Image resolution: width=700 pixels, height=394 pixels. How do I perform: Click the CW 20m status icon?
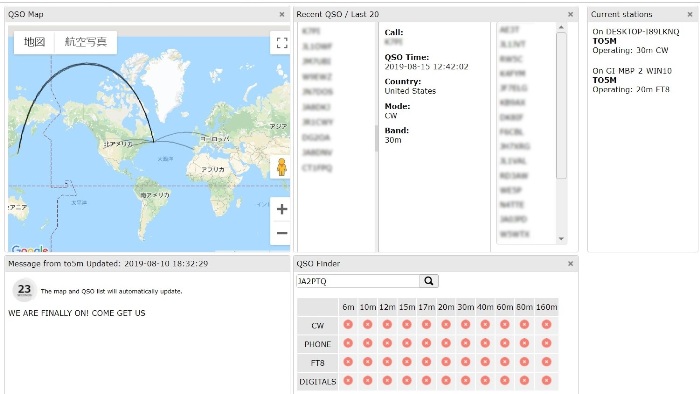point(446,324)
